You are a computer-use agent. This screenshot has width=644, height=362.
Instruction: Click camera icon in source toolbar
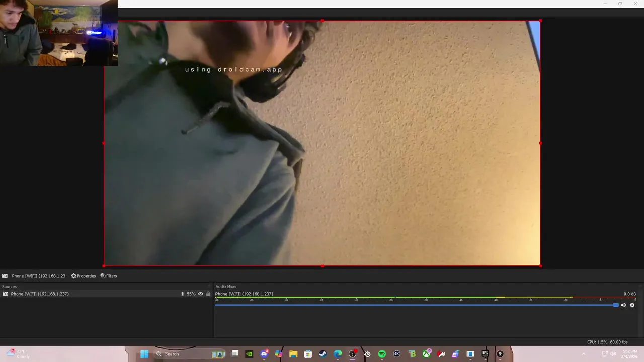[5, 276]
